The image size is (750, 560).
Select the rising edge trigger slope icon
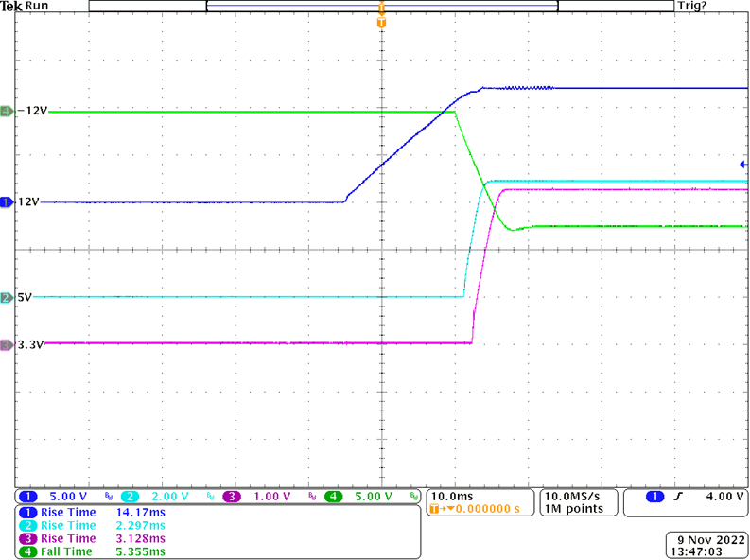pos(677,497)
